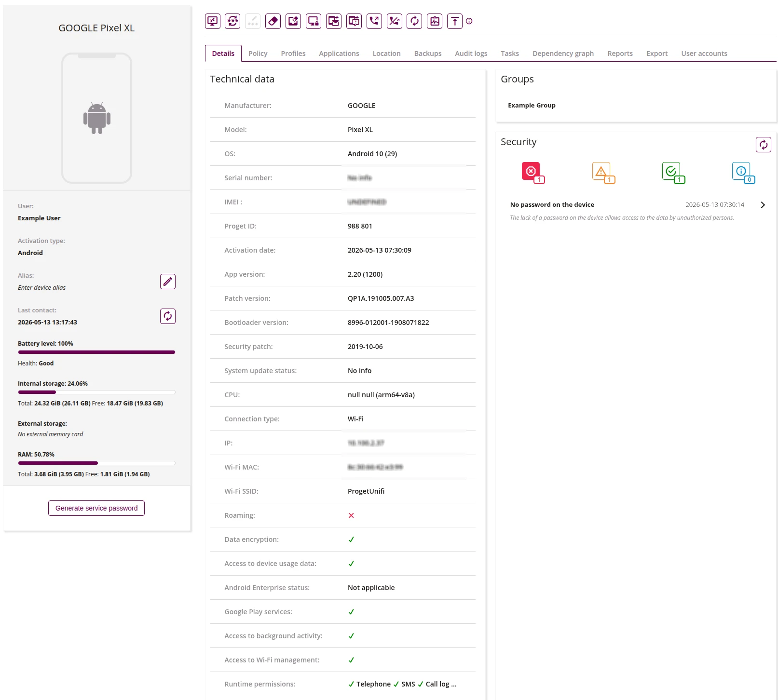Go to the Reports tab
Screen dimensions: 778x700
[620, 54]
